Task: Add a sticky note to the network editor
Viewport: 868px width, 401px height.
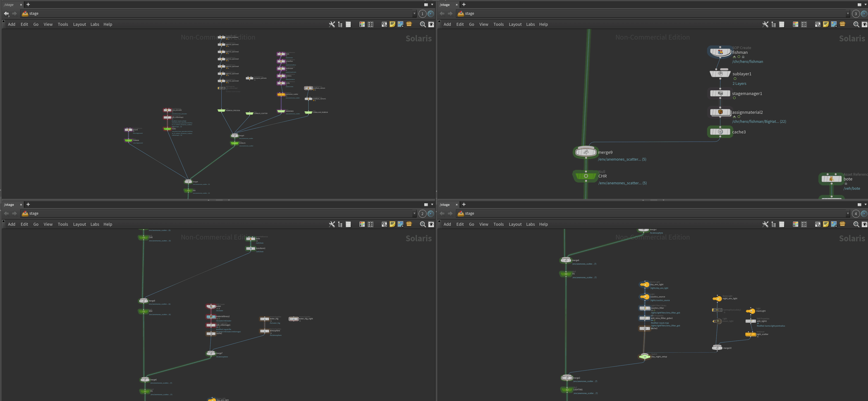Action: [x=392, y=24]
